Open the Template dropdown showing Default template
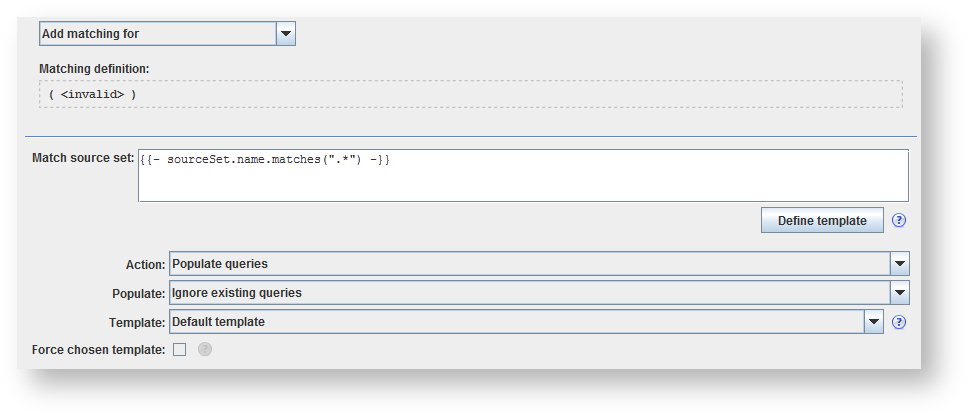 [517, 322]
